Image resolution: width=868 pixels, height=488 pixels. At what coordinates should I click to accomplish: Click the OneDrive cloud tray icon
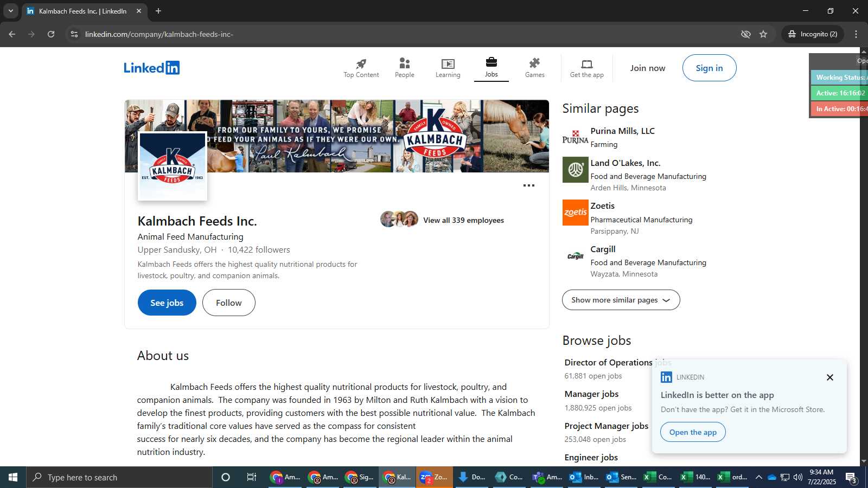pos(771,477)
